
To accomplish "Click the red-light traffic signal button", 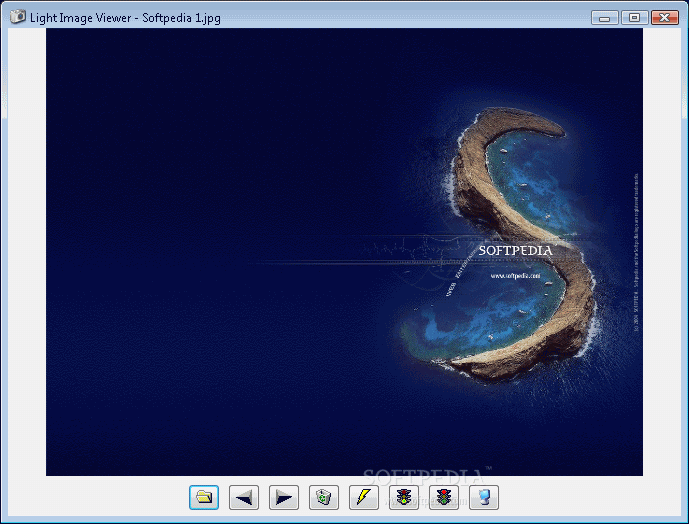I will tap(444, 497).
